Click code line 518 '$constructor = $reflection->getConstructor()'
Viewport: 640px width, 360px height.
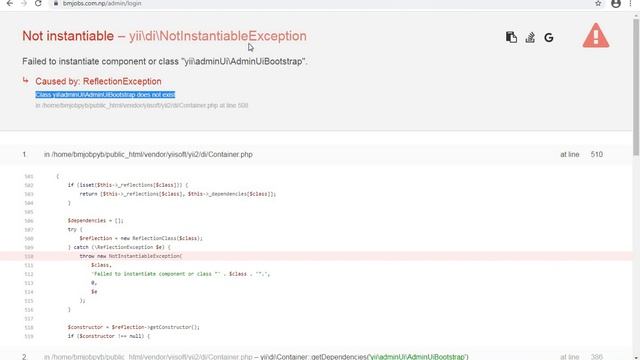tap(133, 327)
